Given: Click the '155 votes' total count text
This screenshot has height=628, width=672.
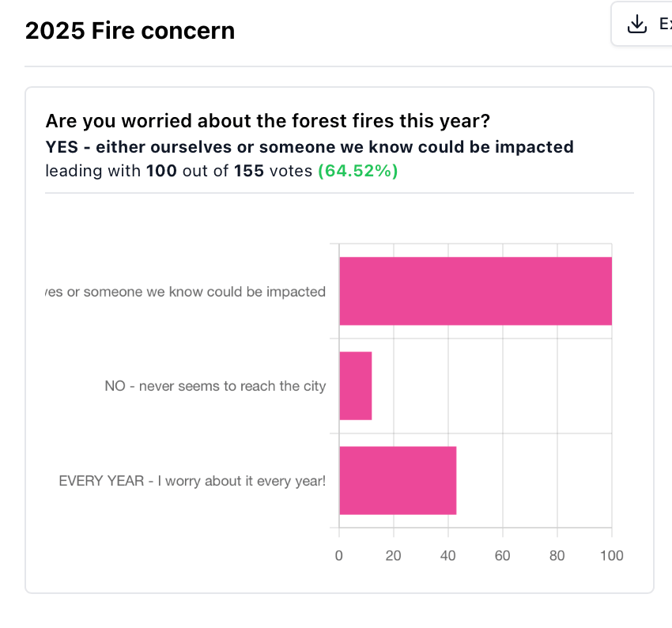Looking at the screenshot, I should 273,171.
